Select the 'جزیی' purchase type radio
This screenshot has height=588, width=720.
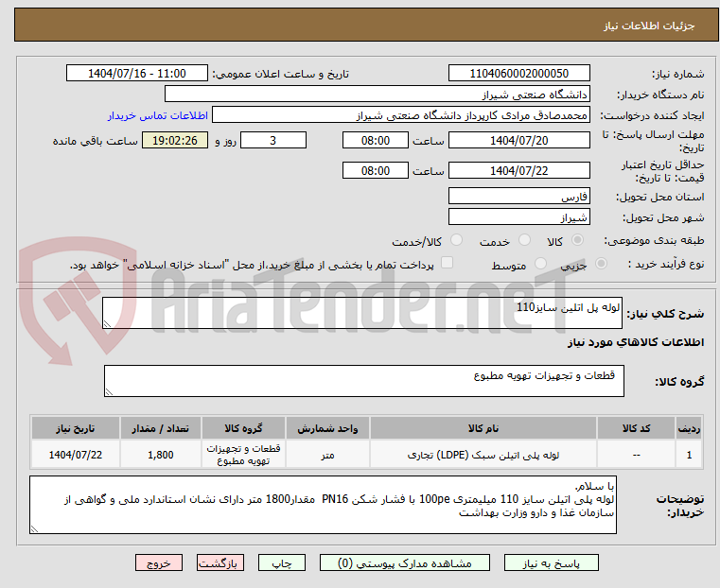click(x=601, y=263)
